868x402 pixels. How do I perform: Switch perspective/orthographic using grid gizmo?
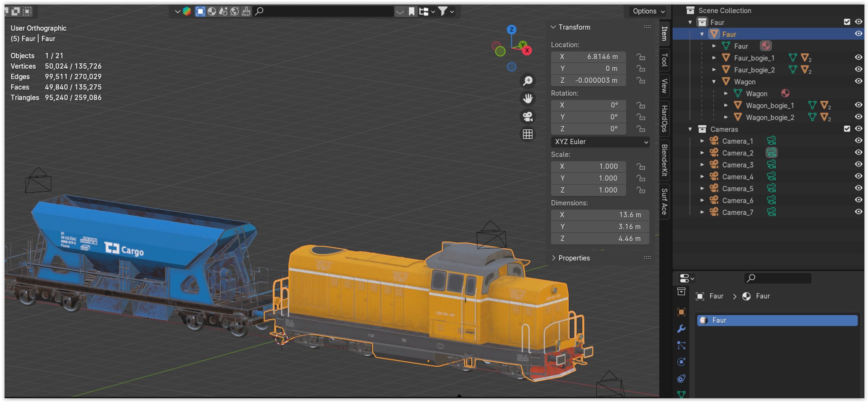click(528, 134)
